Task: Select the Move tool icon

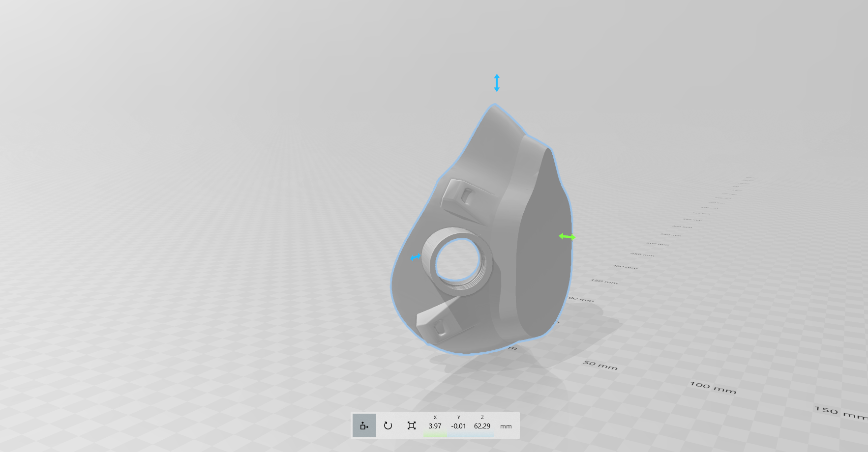Action: [x=364, y=425]
